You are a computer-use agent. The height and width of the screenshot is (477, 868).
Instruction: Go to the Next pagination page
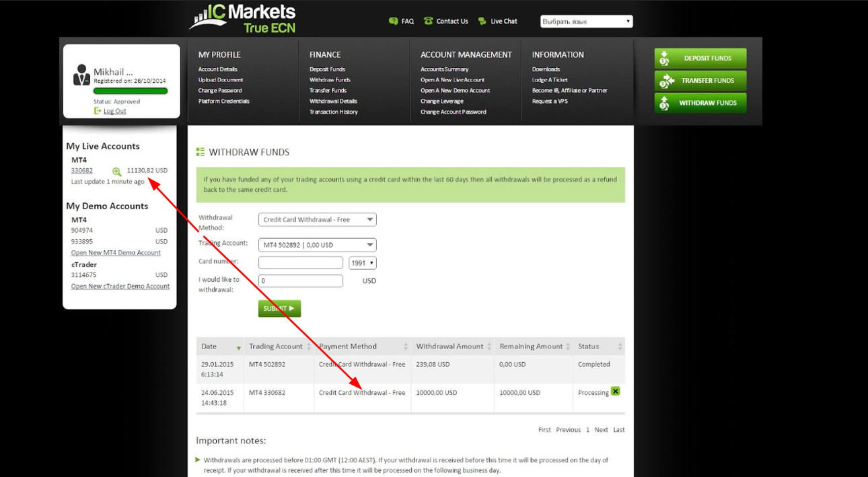click(x=601, y=430)
